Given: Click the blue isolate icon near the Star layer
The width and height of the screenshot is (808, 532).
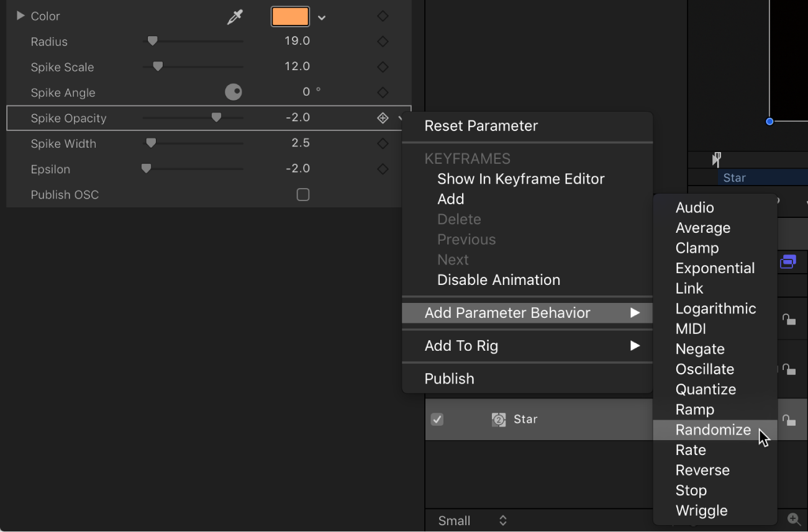Looking at the screenshot, I should click(788, 261).
